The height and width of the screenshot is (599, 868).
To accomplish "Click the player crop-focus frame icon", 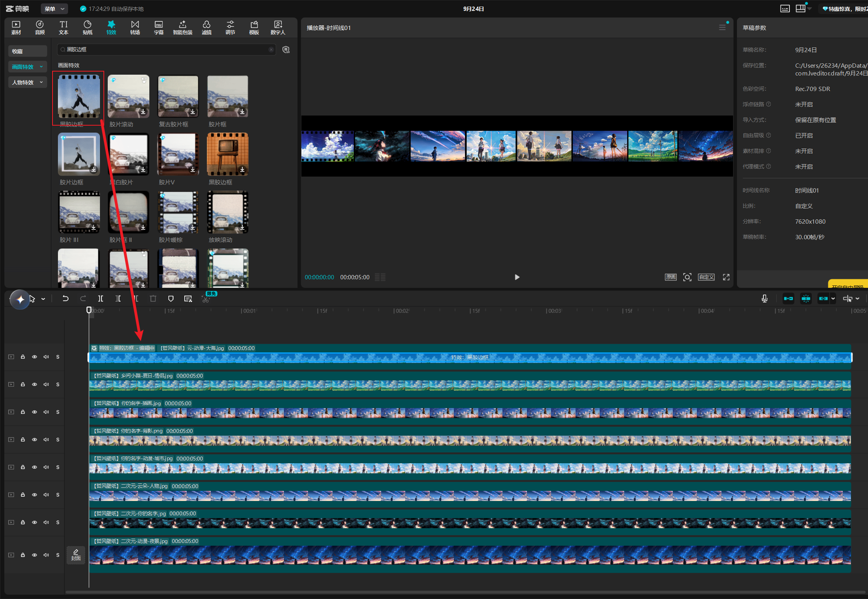I will [687, 277].
